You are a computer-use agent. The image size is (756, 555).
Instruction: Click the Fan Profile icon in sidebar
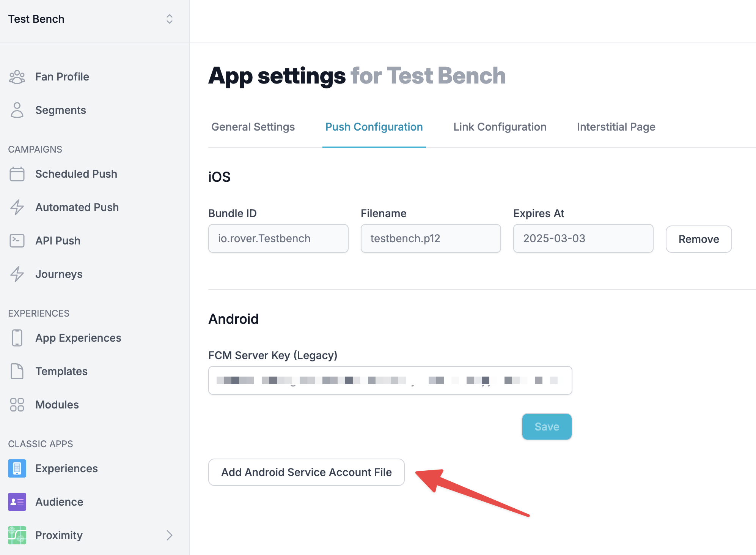[17, 76]
